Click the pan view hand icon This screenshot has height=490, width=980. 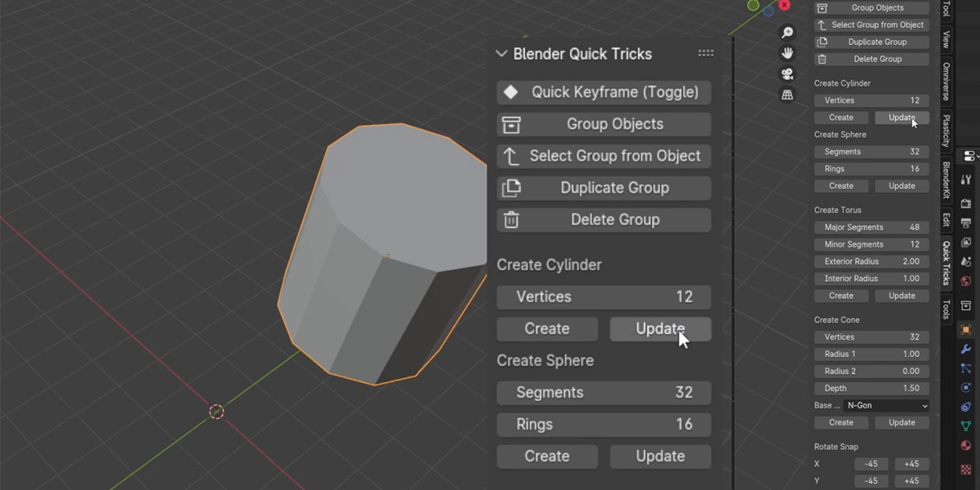click(787, 53)
